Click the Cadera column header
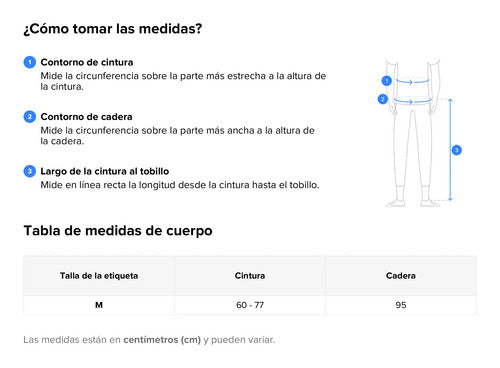Image resolution: width=500 pixels, height=368 pixels. 401,276
